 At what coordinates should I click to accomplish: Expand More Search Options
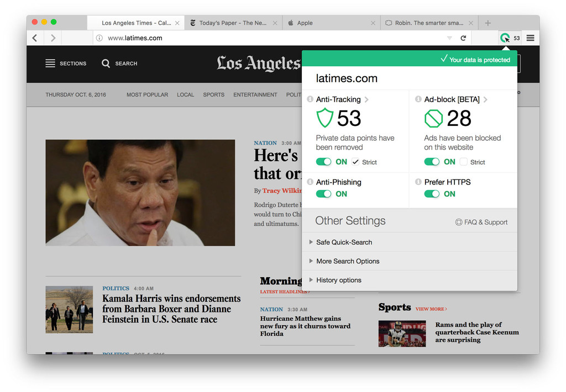(x=348, y=261)
